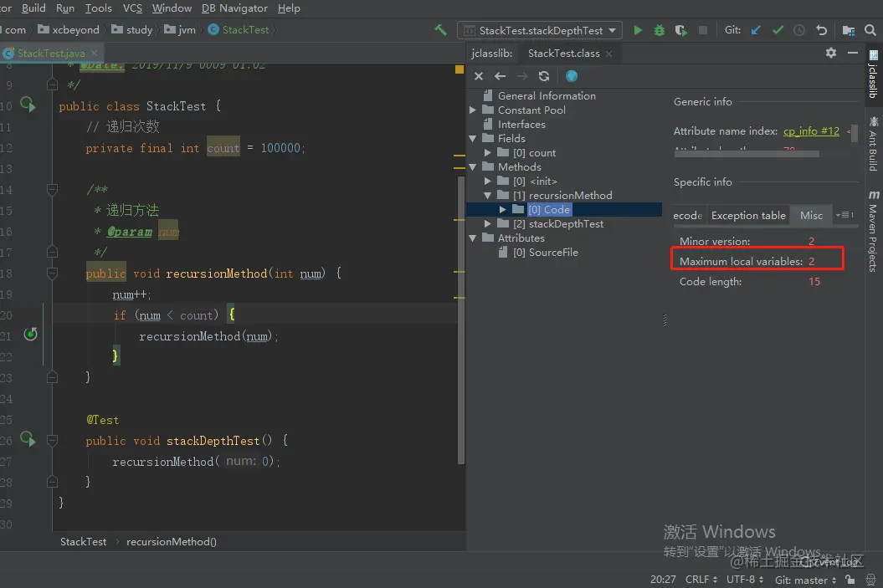Open Project Structure icon in toolbar
The height and width of the screenshot is (588, 883).
click(x=848, y=30)
